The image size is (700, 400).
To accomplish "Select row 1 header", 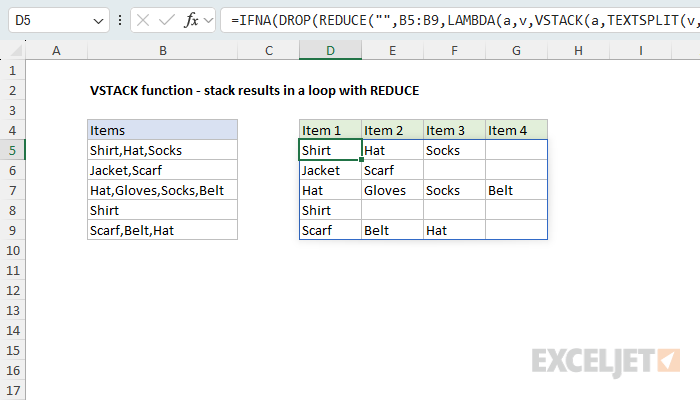I will click(12, 71).
